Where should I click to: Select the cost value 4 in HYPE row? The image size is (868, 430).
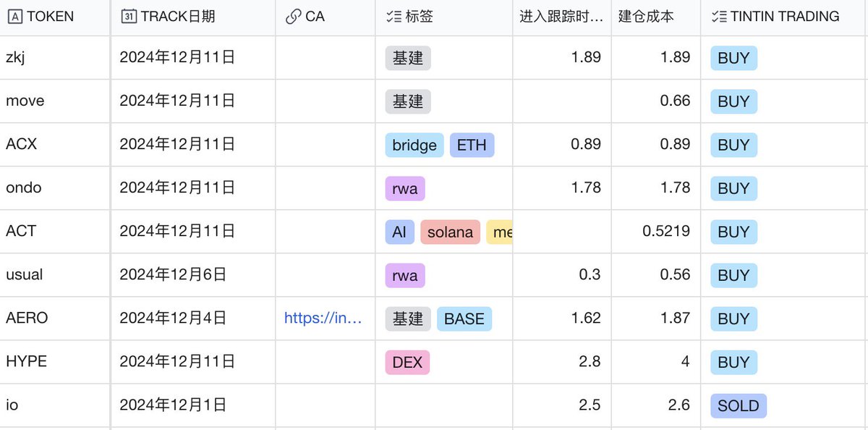pyautogui.click(x=686, y=361)
